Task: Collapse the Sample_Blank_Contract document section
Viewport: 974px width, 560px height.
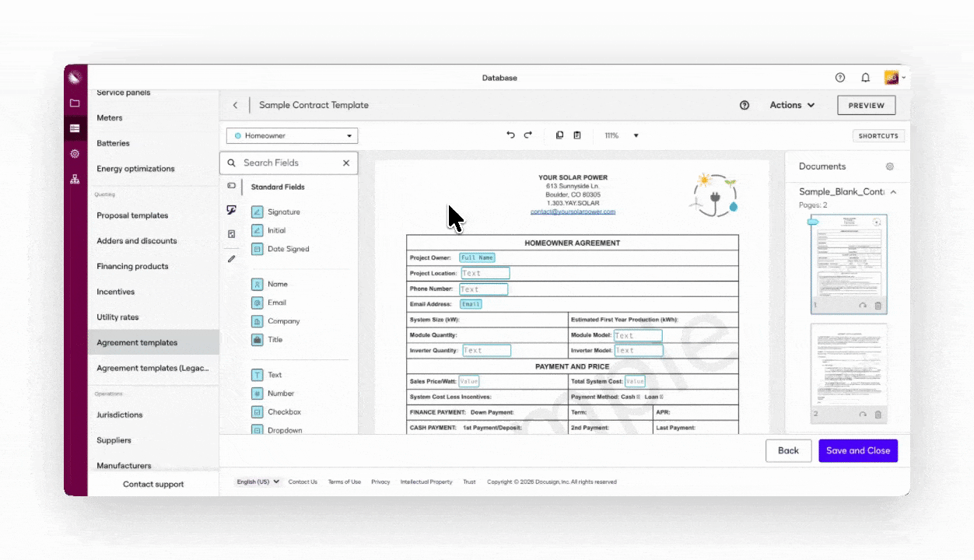Action: point(893,192)
